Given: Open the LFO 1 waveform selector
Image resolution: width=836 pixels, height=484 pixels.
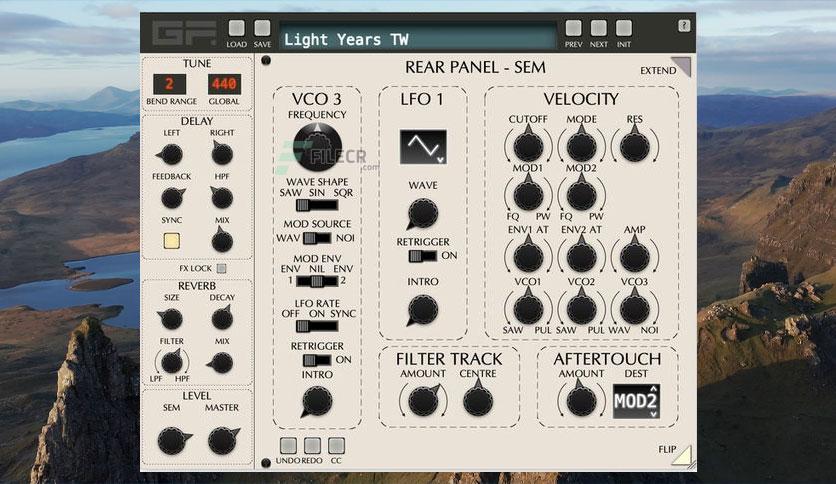Looking at the screenshot, I should (x=423, y=147).
